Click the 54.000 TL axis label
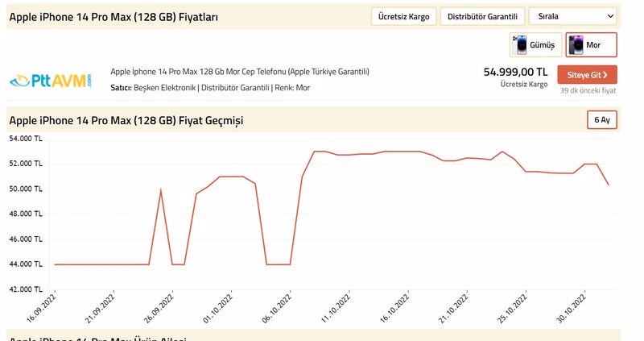The image size is (644, 341). (26, 139)
